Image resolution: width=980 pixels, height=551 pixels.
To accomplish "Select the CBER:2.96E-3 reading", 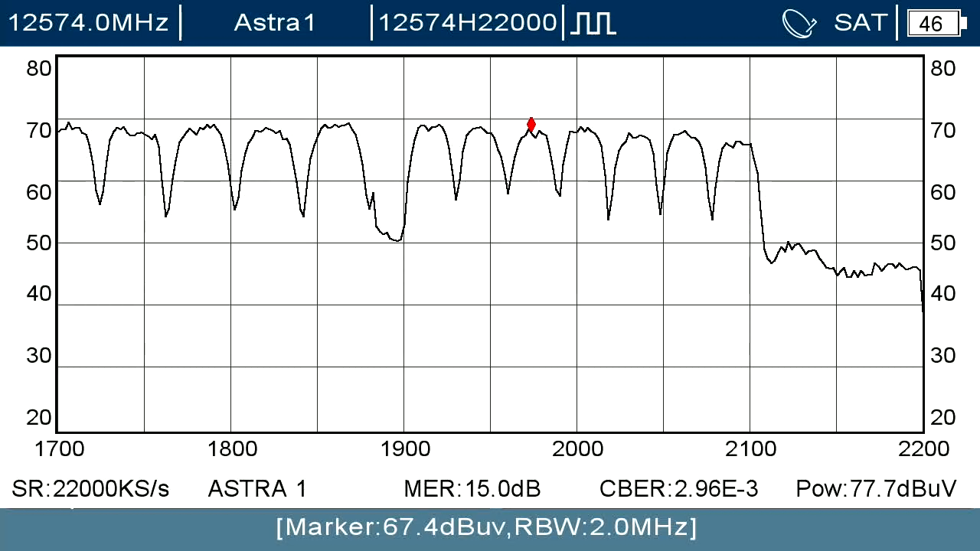I will 679,488.
